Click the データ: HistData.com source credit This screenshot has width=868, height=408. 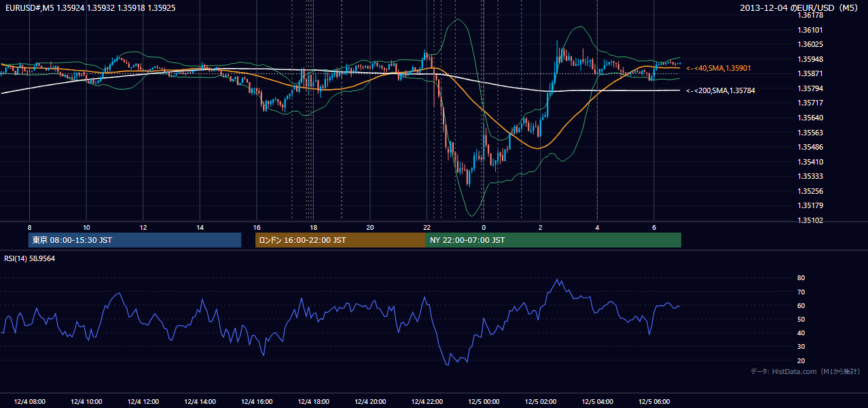click(x=806, y=371)
